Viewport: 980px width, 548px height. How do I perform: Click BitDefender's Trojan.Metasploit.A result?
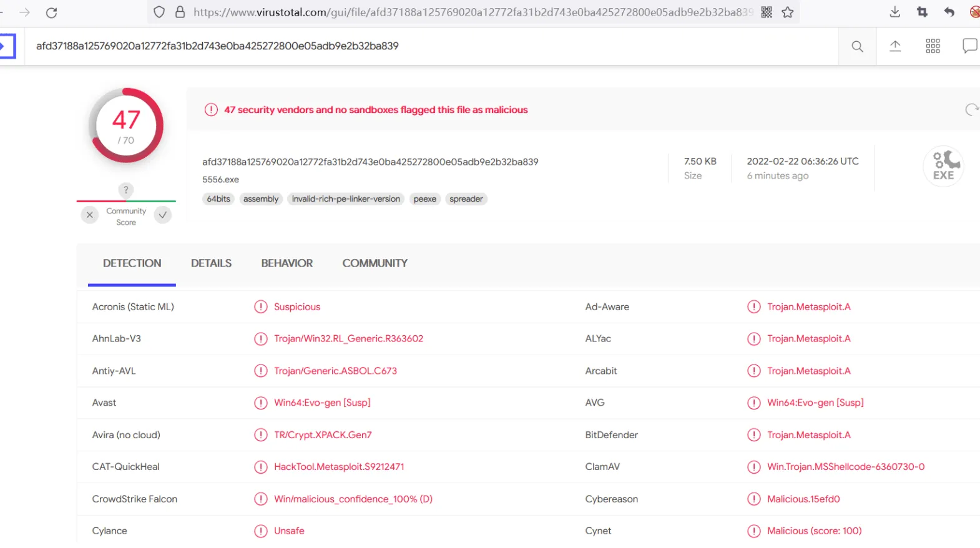pos(809,435)
